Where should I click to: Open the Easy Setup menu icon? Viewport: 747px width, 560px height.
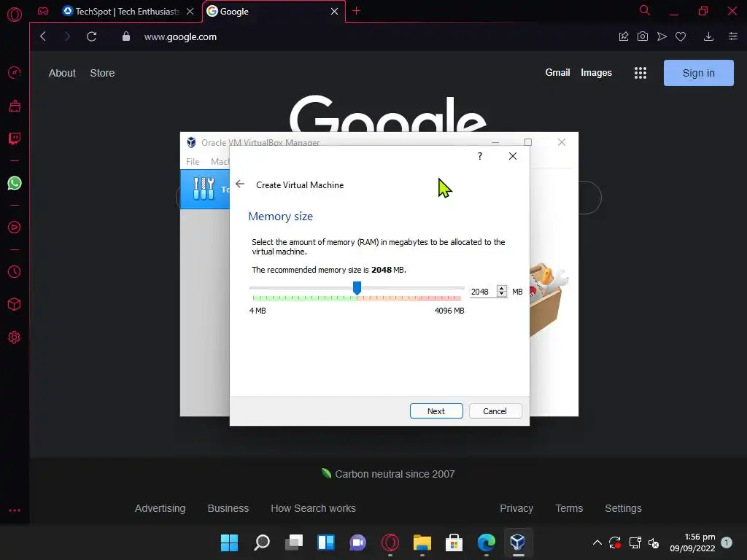click(733, 36)
